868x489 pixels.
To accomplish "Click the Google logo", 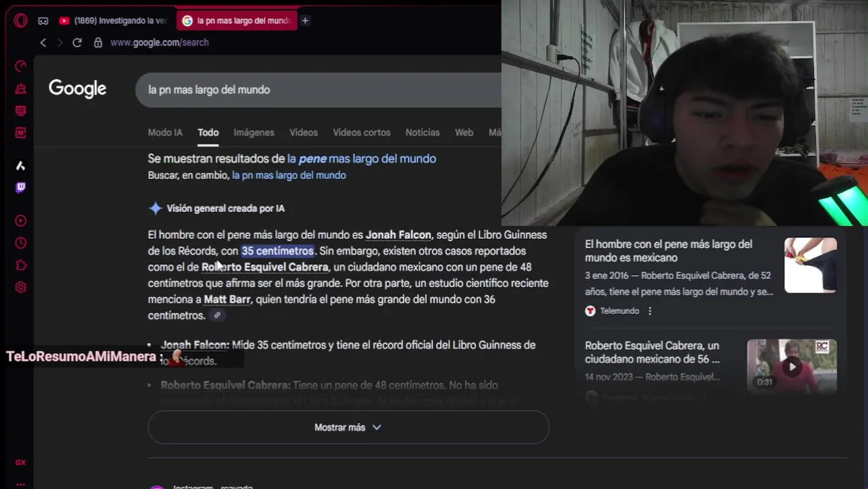I will [77, 89].
